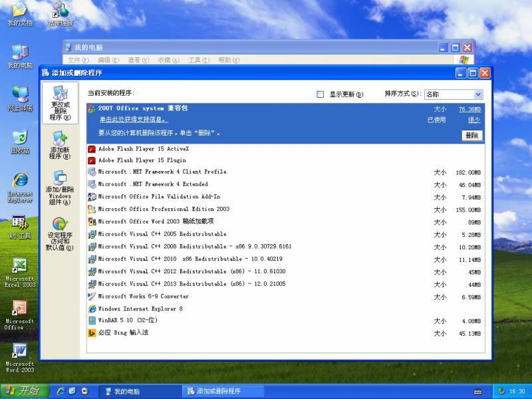Screen dimensions: 532x399
Task: Switch to 我的电脑 taskbar button
Action: tap(139, 392)
